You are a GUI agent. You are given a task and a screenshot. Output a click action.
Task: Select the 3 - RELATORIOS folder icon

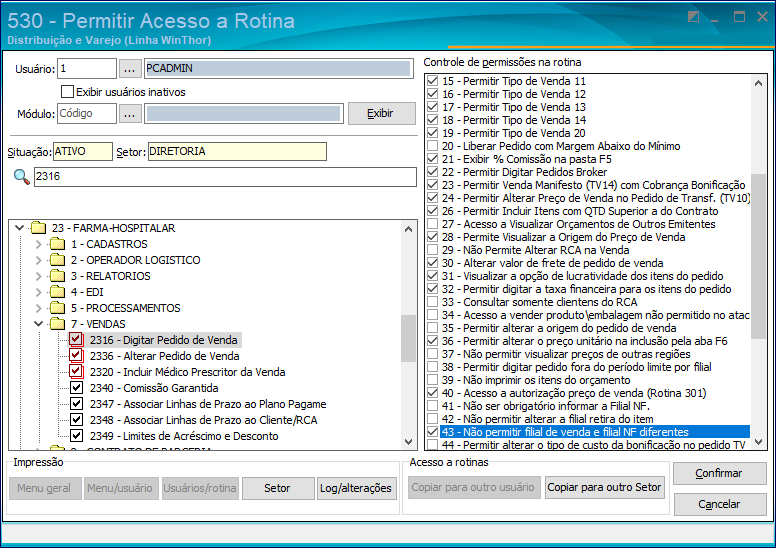click(x=57, y=276)
